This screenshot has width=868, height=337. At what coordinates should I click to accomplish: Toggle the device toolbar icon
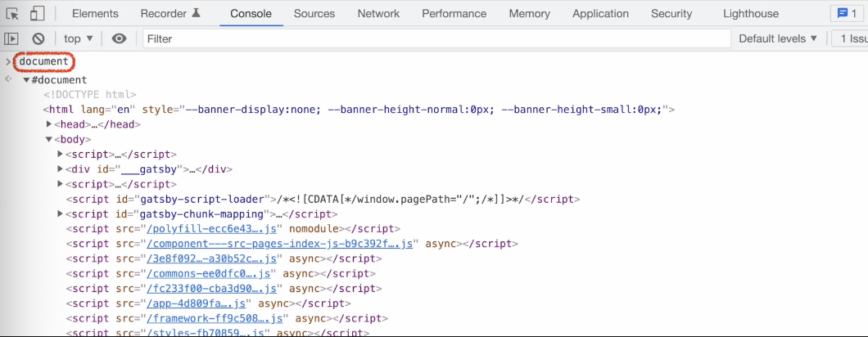tap(37, 14)
